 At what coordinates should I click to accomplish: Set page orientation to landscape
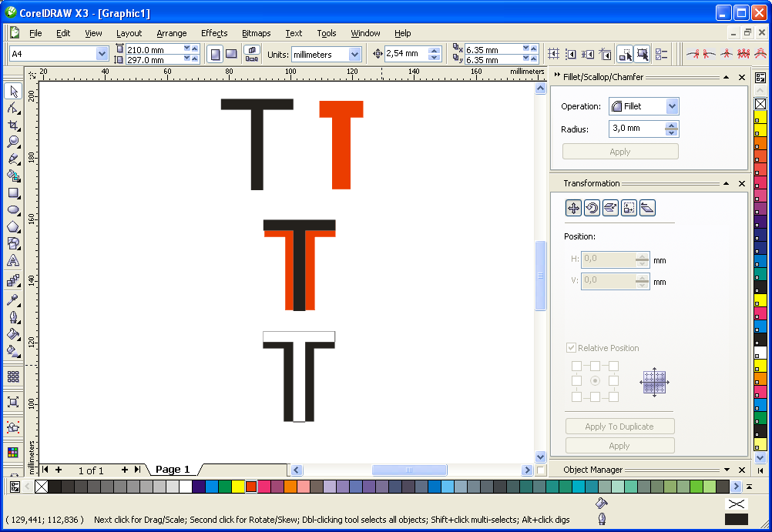(230, 54)
